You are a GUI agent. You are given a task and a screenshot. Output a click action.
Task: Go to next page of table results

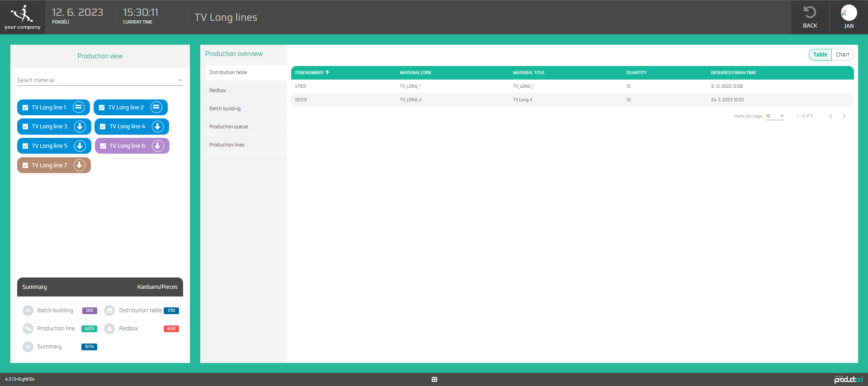click(x=844, y=117)
